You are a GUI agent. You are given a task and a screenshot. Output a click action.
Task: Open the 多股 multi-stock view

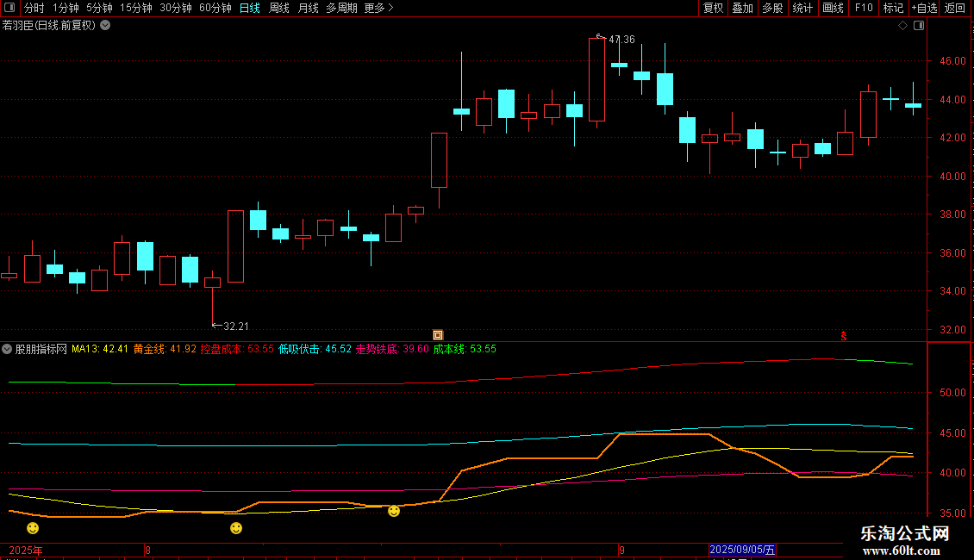[772, 8]
